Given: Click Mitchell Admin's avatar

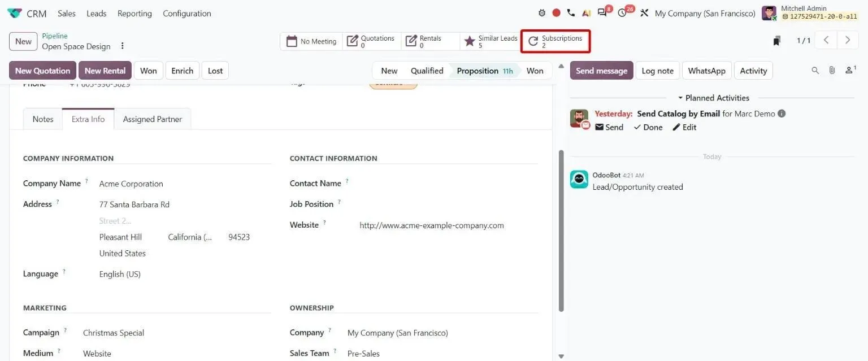Looking at the screenshot, I should [x=769, y=13].
